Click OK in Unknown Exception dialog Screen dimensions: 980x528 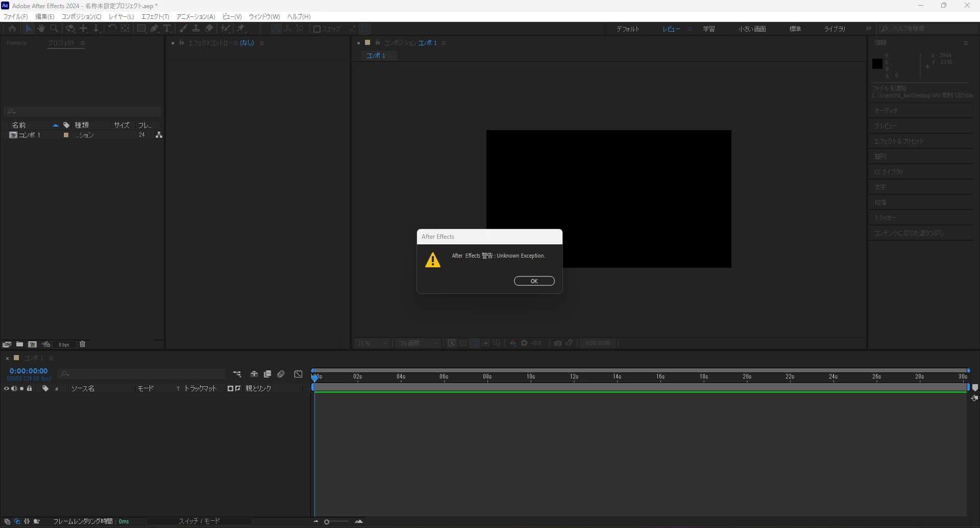pyautogui.click(x=534, y=281)
